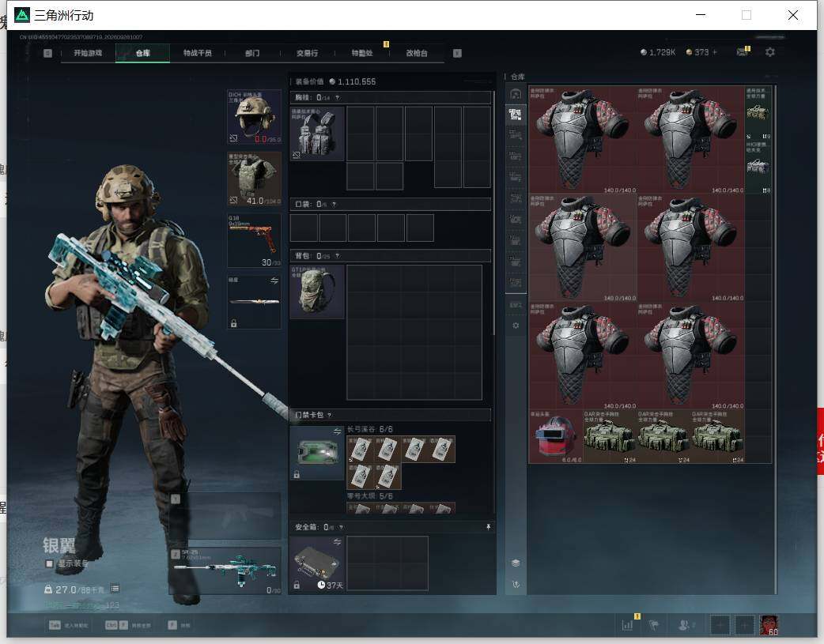Click the 1,729K currency balance
This screenshot has height=644, width=824.
pos(657,52)
